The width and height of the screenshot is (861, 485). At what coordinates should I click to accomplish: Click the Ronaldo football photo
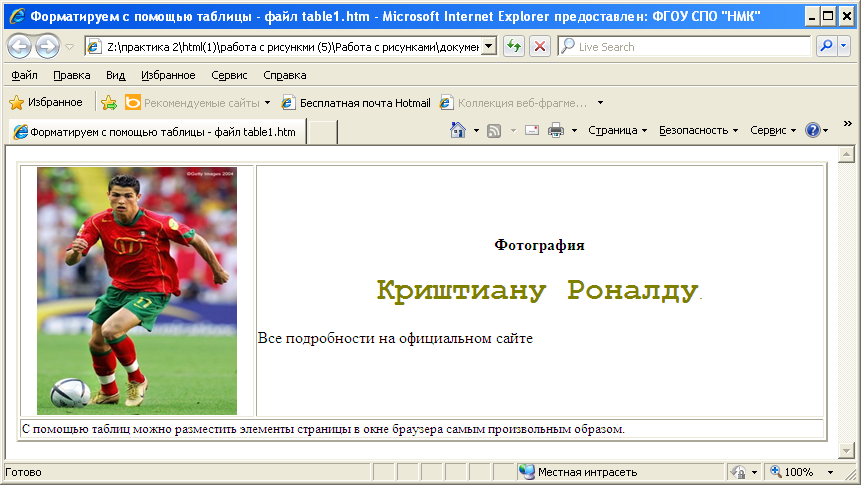(137, 291)
